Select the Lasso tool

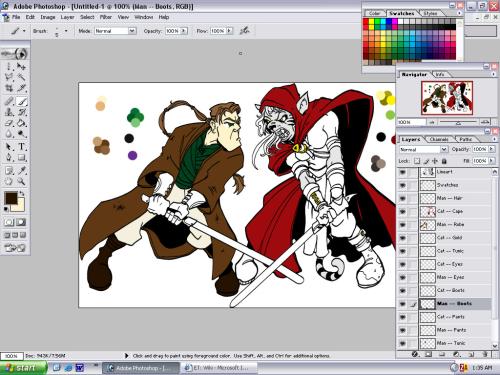(9, 77)
